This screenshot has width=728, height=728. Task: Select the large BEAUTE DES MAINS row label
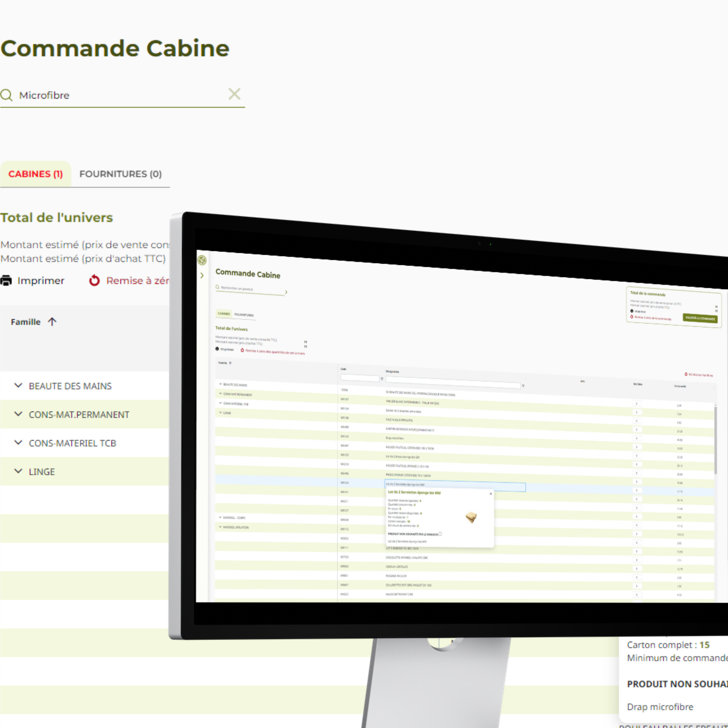click(70, 386)
